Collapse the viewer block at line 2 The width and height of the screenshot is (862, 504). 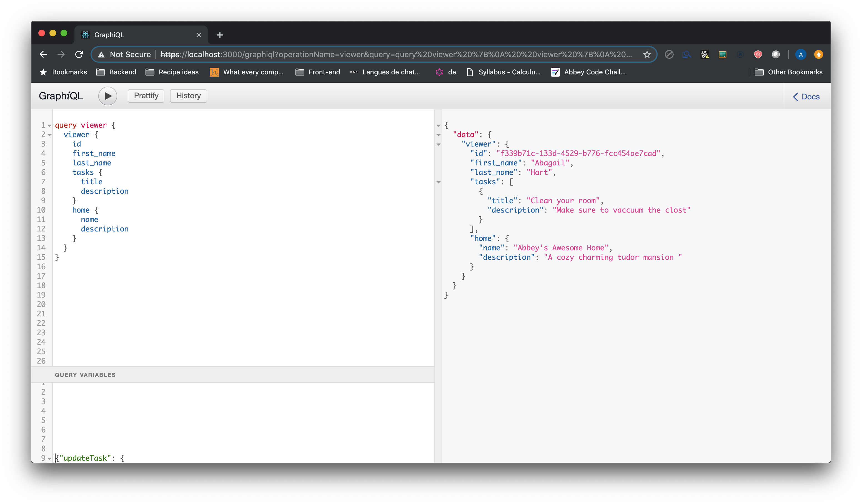click(50, 135)
